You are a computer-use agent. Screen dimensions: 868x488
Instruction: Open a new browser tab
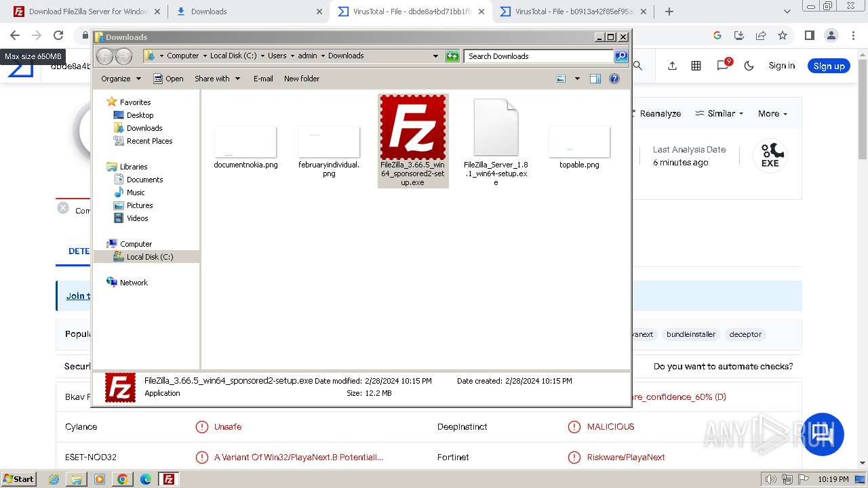point(669,12)
